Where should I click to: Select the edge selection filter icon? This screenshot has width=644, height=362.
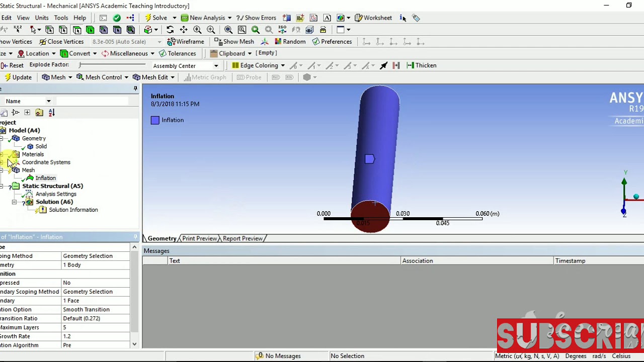(63, 30)
